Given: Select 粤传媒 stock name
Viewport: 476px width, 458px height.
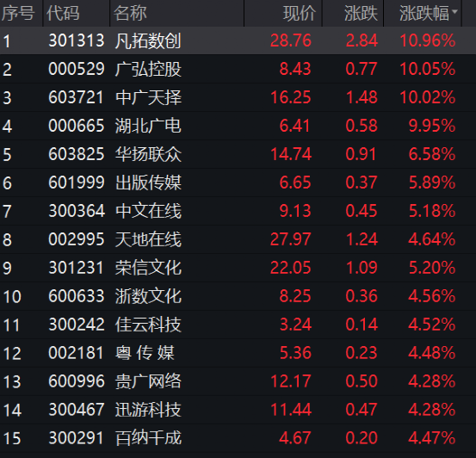Looking at the screenshot, I should coord(145,353).
